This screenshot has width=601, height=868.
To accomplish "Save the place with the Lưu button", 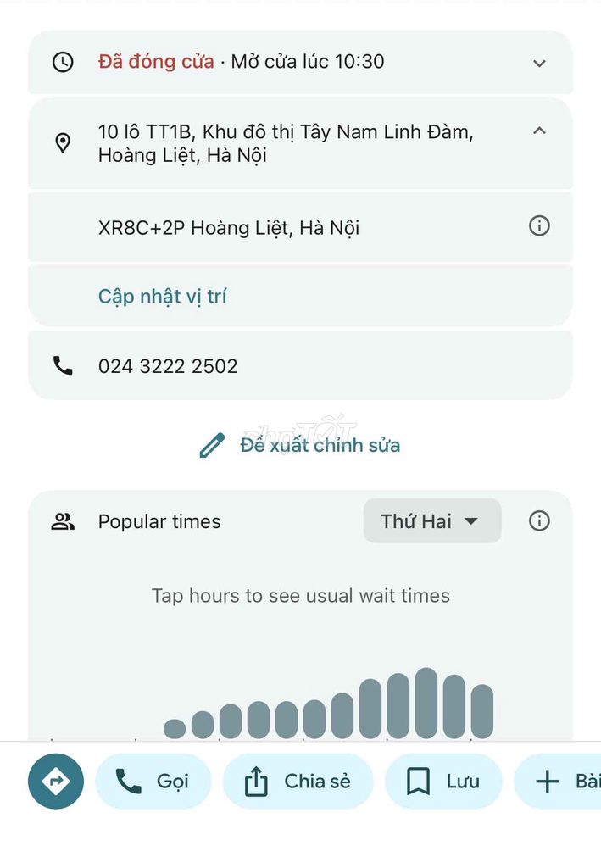I will [x=443, y=781].
